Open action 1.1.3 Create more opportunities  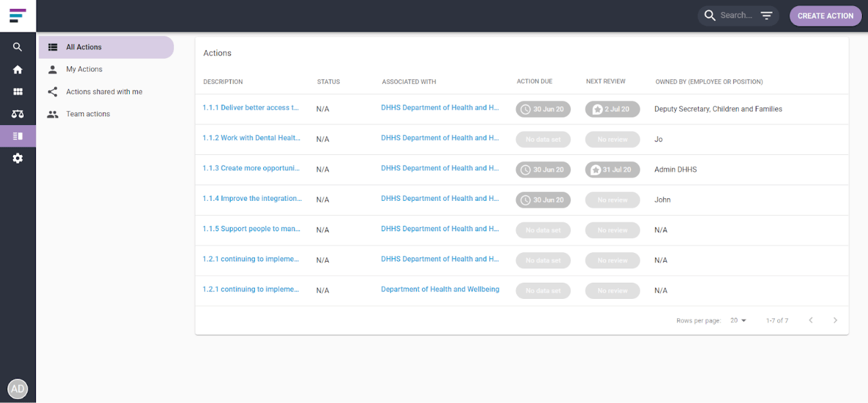(x=250, y=168)
